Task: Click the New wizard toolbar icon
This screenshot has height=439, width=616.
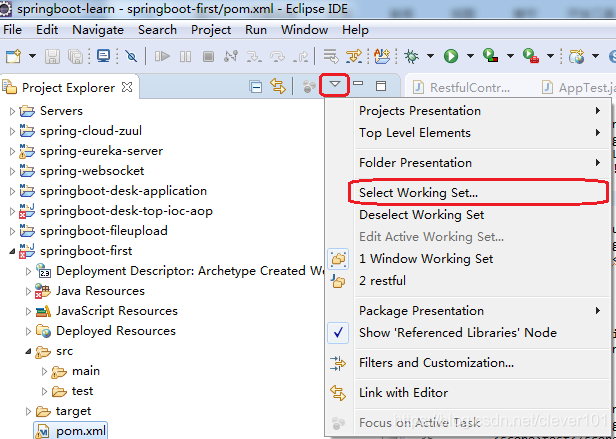Action: [x=13, y=56]
